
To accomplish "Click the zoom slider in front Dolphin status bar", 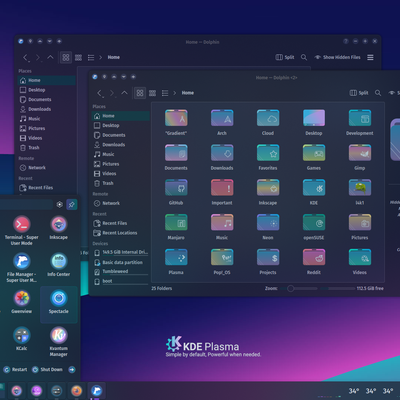I will (299, 288).
